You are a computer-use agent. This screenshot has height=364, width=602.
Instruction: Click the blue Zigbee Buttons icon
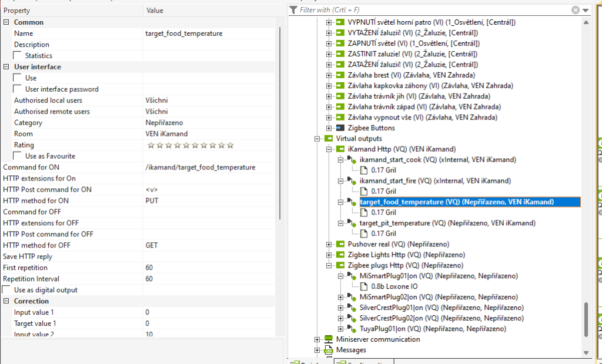coord(340,128)
